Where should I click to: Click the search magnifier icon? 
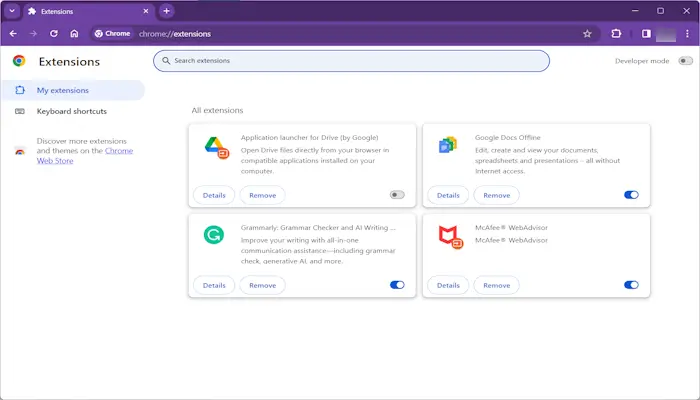coord(166,61)
